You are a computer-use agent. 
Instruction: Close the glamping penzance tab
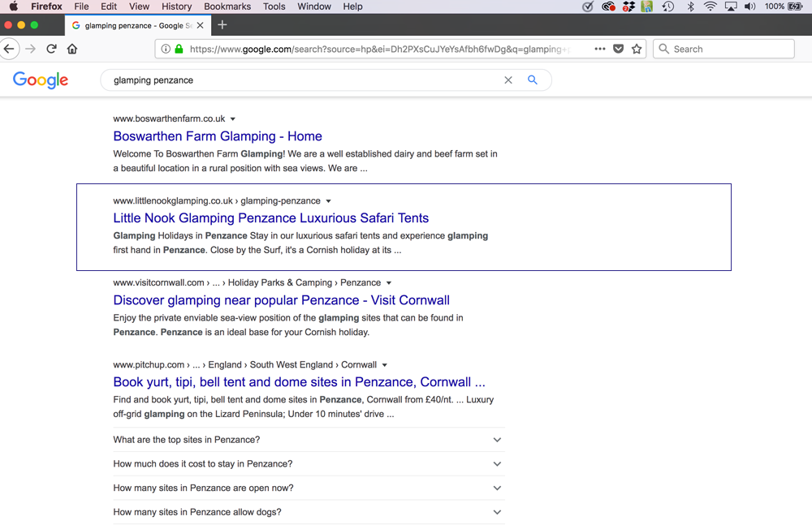coord(201,25)
